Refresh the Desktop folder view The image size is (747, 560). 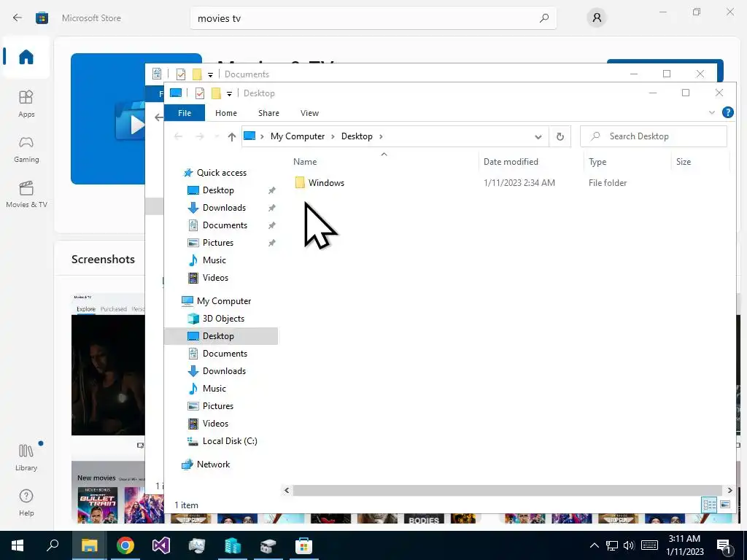pyautogui.click(x=560, y=136)
